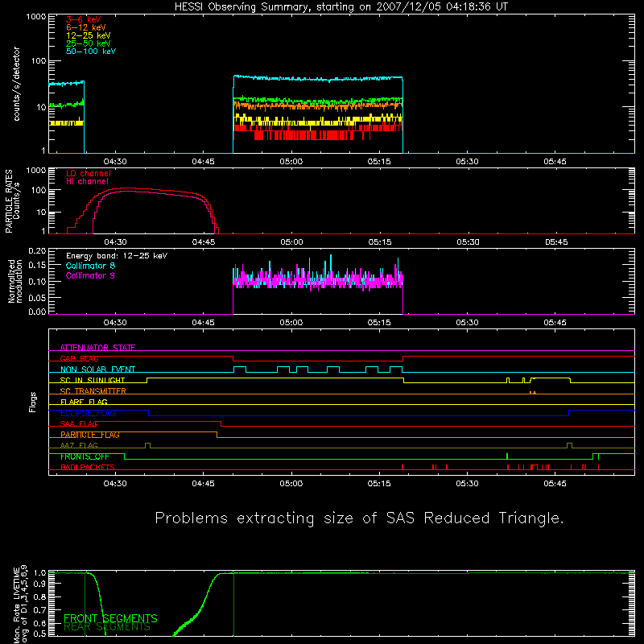This screenshot has height=644, width=644.
Task: Click the magenta collimator modulation data band
Action: tap(318, 281)
